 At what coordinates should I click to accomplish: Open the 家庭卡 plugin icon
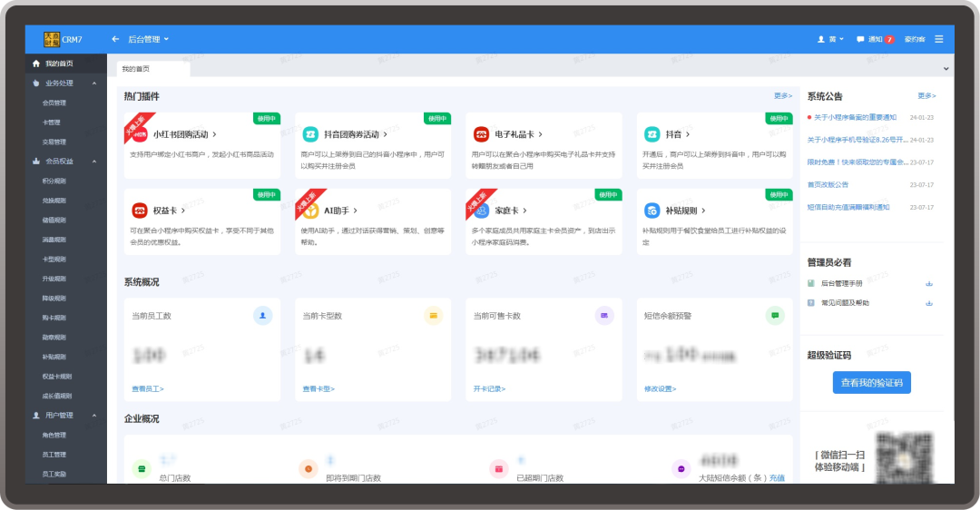tap(481, 211)
